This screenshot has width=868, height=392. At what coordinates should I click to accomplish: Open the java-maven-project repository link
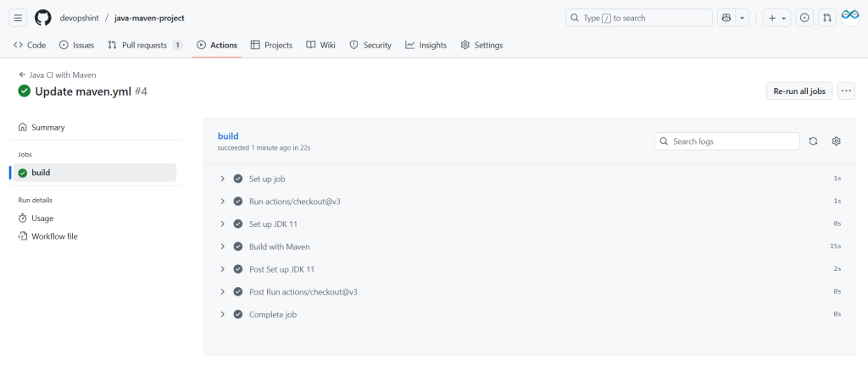click(149, 18)
